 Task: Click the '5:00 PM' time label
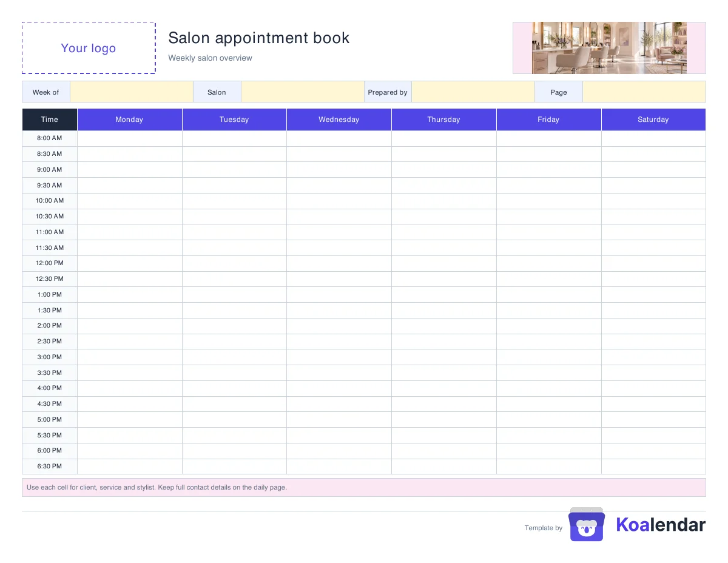(x=50, y=420)
